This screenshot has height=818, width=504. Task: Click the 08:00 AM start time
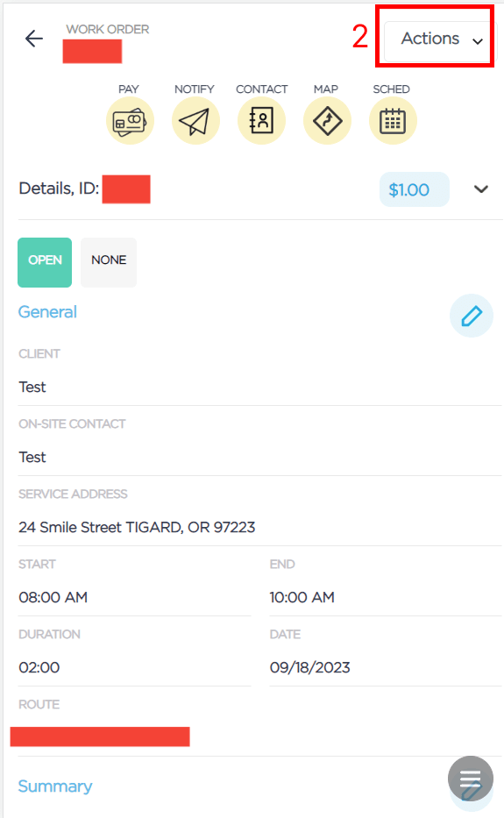click(x=53, y=597)
